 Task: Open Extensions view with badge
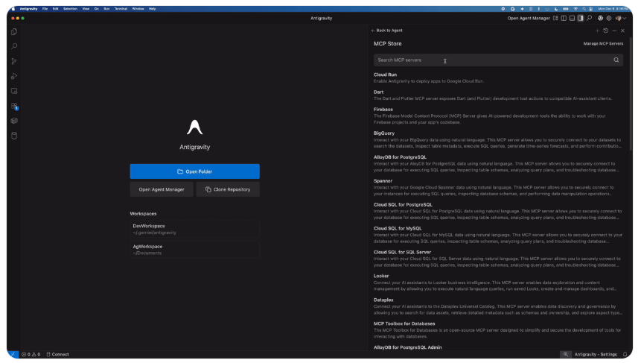(14, 106)
